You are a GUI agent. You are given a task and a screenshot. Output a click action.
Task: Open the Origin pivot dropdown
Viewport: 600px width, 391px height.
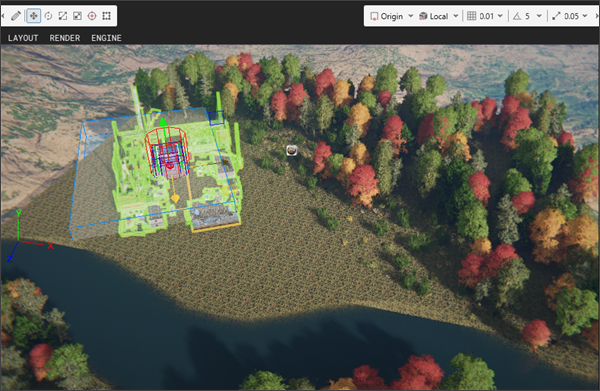[392, 16]
